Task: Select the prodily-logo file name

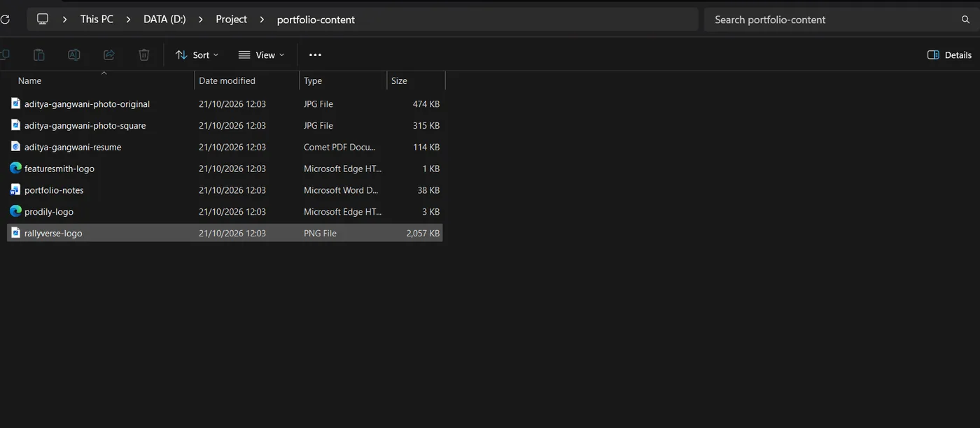Action: click(49, 212)
